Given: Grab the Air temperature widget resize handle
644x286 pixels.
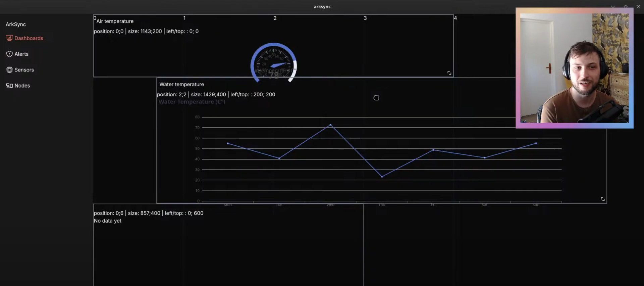Looking at the screenshot, I should pyautogui.click(x=449, y=73).
